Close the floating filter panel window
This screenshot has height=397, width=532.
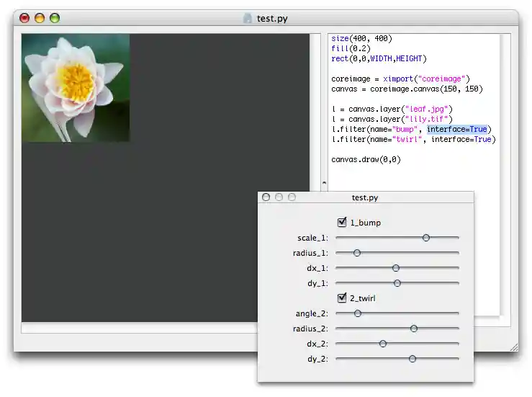pos(266,197)
